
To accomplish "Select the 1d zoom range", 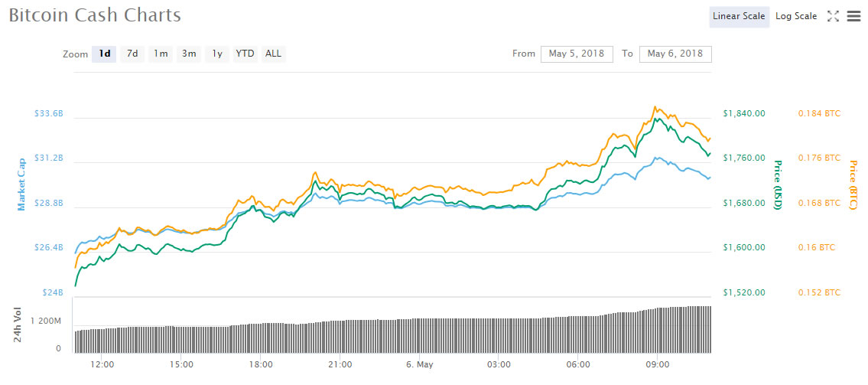I will pos(105,54).
